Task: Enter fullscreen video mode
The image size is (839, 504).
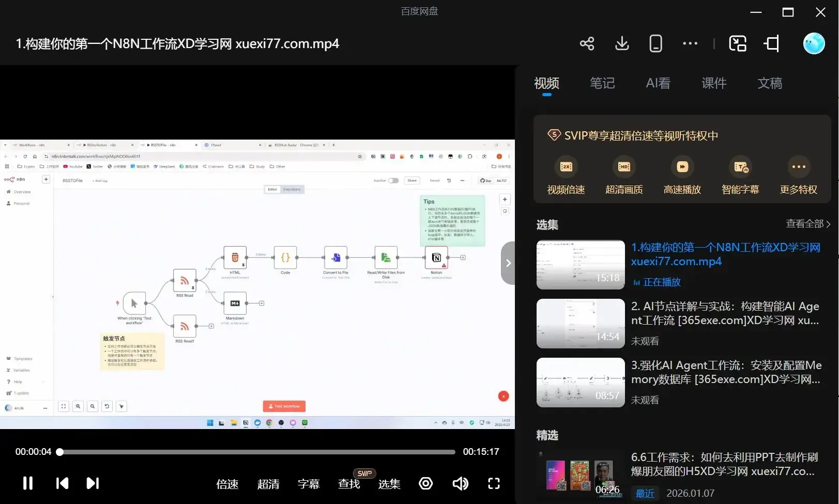Action: [494, 483]
